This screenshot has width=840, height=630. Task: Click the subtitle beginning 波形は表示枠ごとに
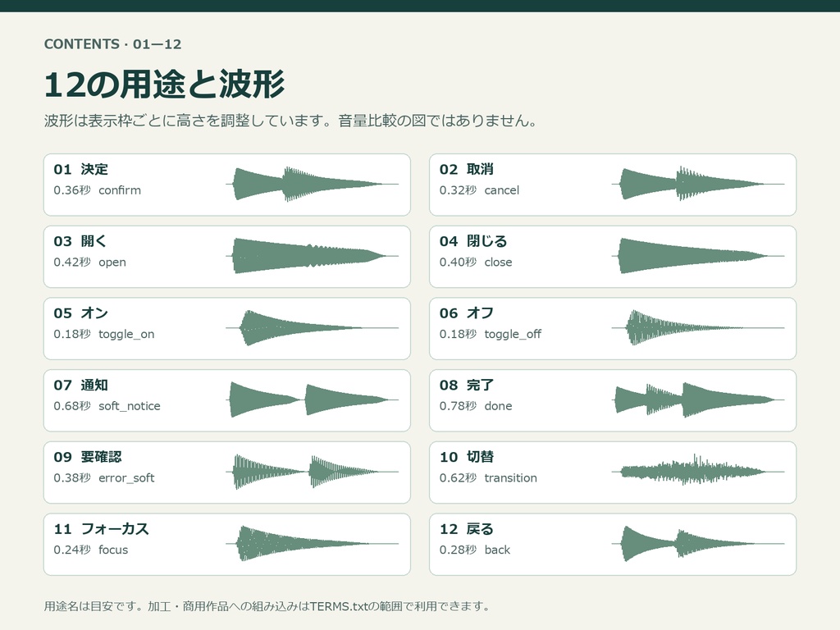click(291, 121)
